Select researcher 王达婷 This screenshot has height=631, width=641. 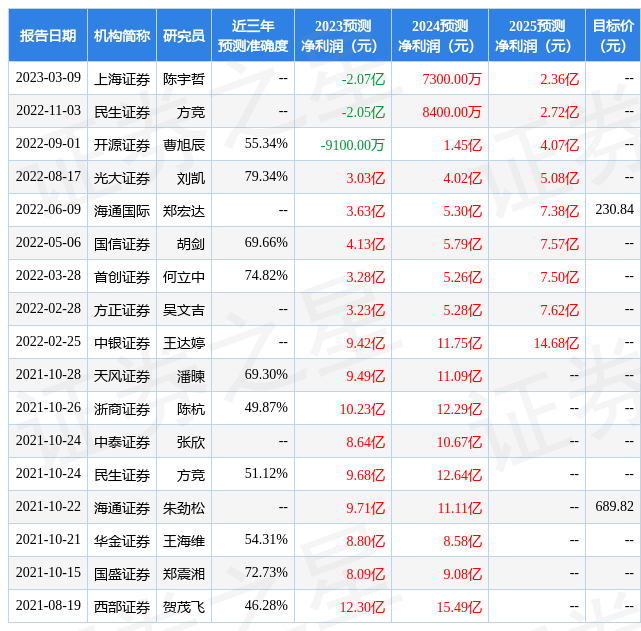184,343
